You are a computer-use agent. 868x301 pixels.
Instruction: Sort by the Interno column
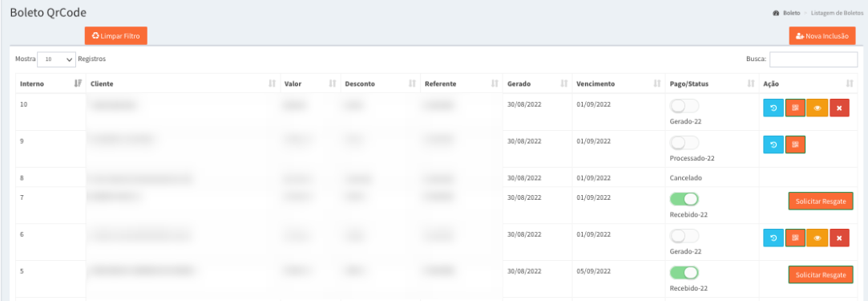pos(50,83)
